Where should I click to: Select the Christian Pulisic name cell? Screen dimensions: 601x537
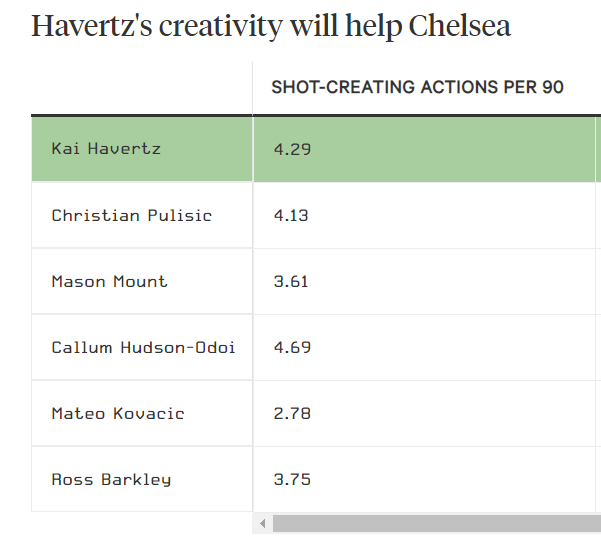142,215
